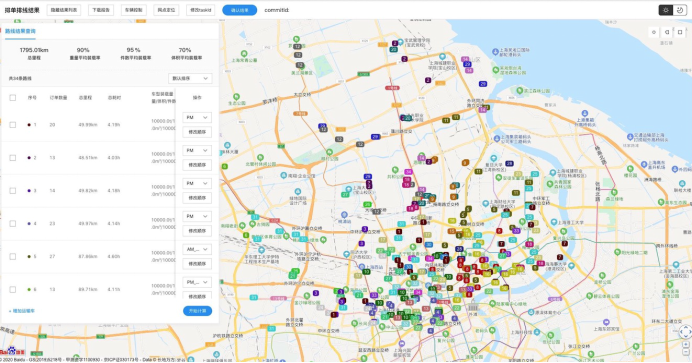Open the default sort order dropdown
Image resolution: width=692 pixels, height=363 pixels.
pos(190,79)
